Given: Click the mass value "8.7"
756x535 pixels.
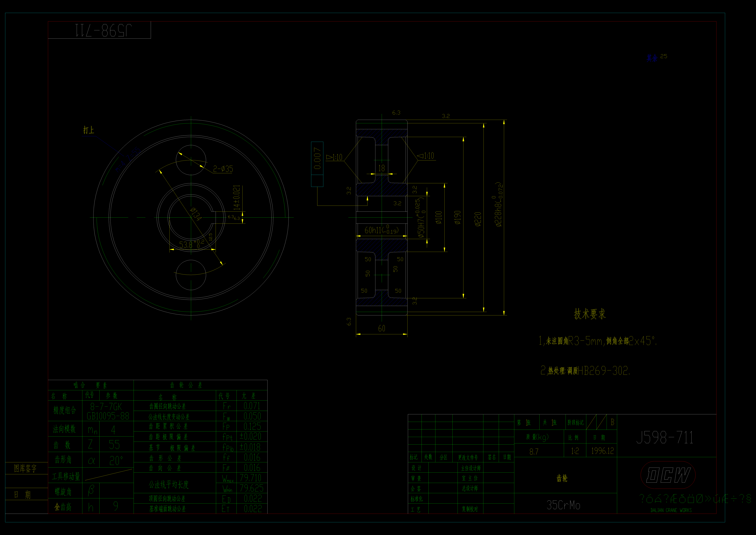Looking at the screenshot, I should pyautogui.click(x=534, y=452).
